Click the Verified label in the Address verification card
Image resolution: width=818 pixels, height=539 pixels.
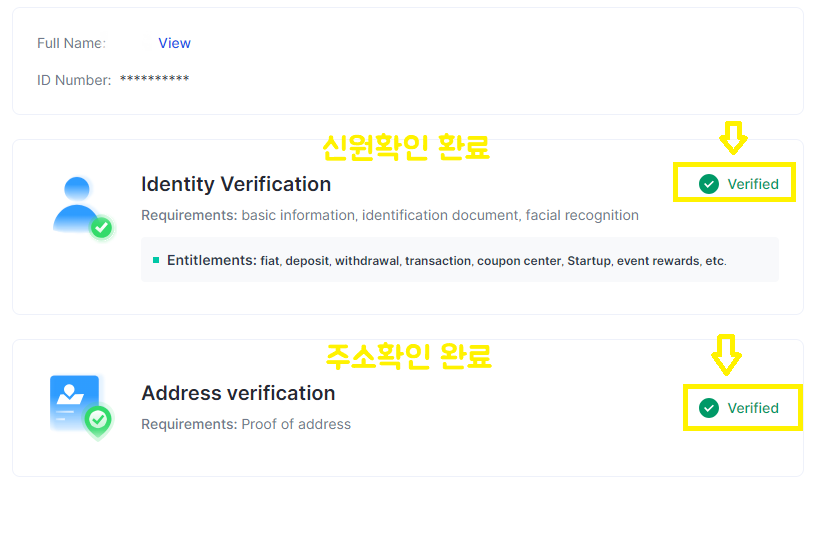coord(753,408)
